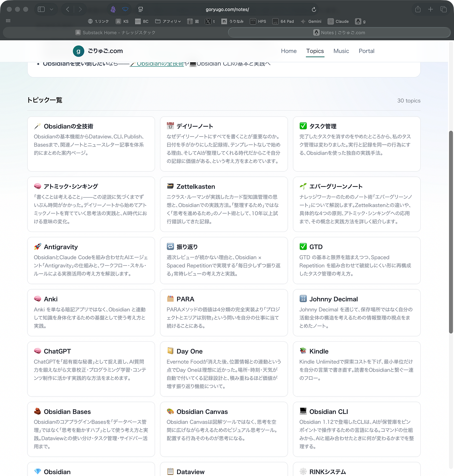Click the refresh icon on the 振り返り card

tap(170, 247)
